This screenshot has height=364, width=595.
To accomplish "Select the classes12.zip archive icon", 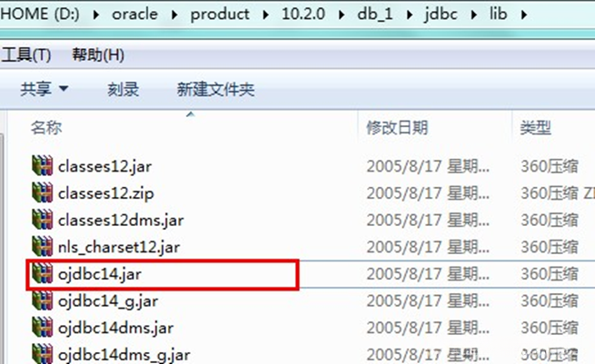I will pyautogui.click(x=42, y=192).
